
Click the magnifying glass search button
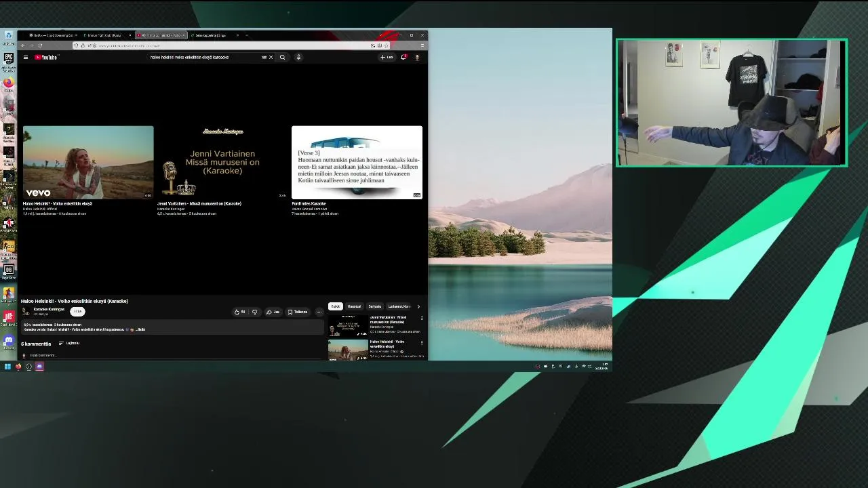(282, 57)
